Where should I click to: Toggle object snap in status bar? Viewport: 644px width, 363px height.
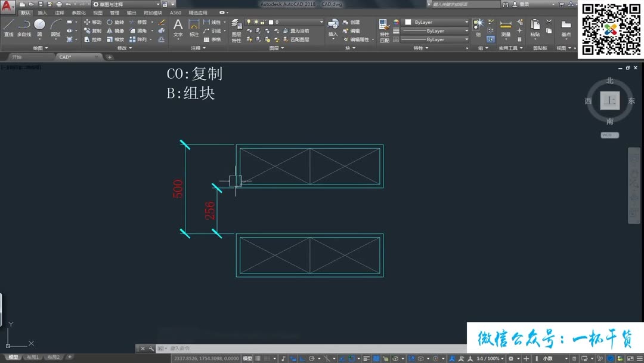pos(351,358)
